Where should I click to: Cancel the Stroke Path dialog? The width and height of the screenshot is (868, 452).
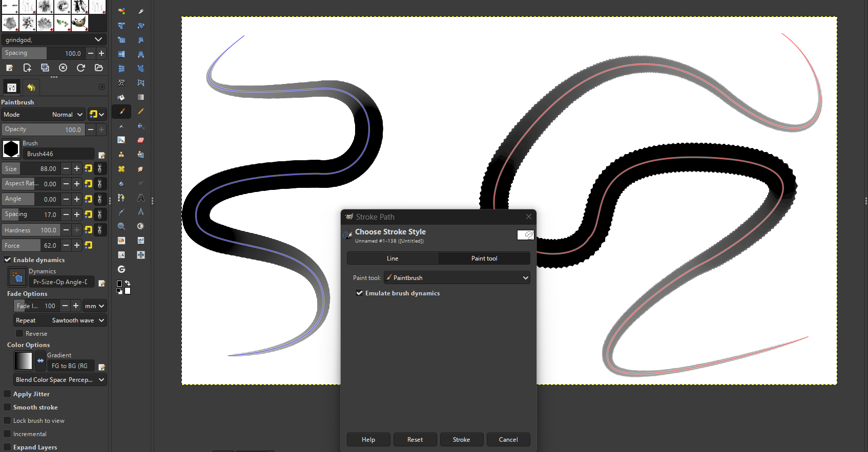point(508,440)
